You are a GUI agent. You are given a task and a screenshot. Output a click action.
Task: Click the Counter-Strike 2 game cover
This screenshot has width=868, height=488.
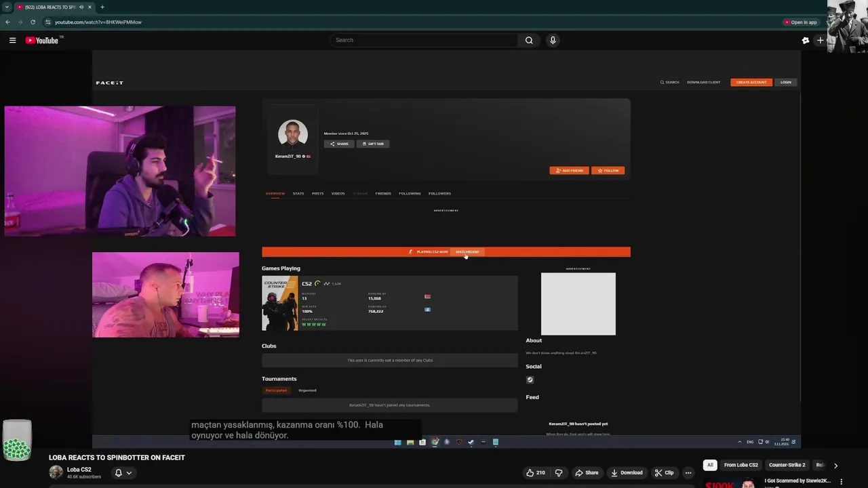[280, 304]
